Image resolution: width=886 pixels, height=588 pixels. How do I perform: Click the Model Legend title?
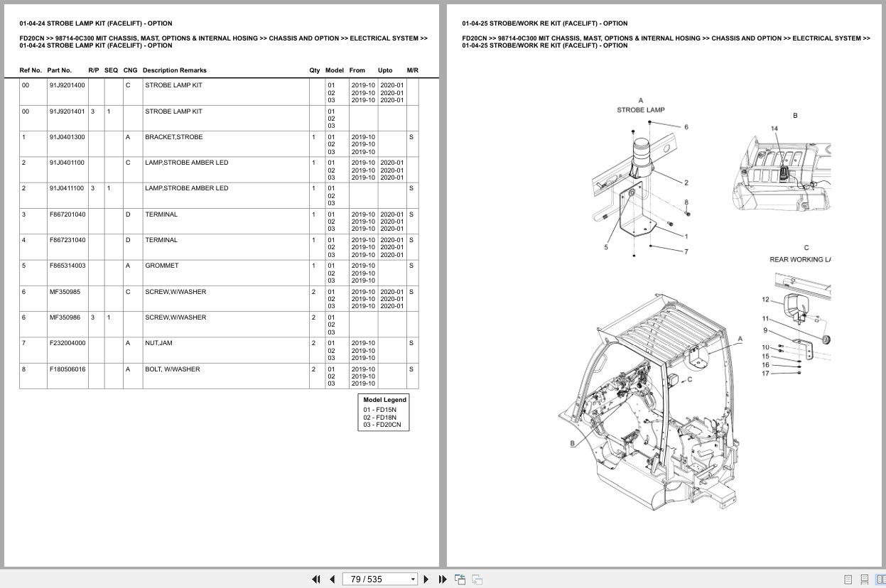tap(384, 400)
